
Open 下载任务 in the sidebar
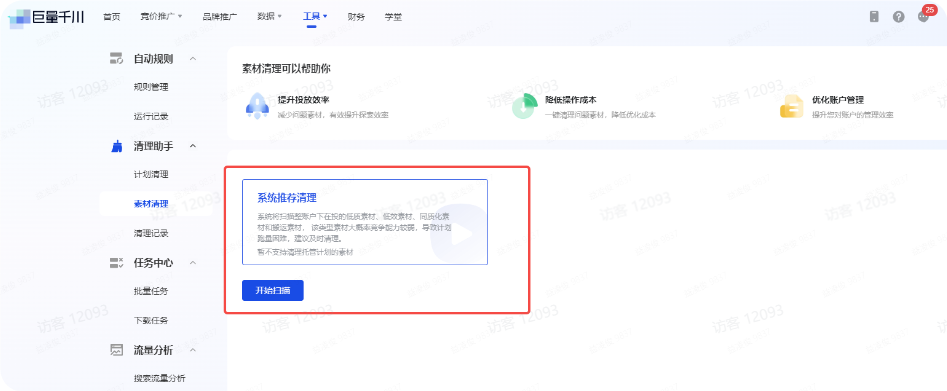pos(151,321)
